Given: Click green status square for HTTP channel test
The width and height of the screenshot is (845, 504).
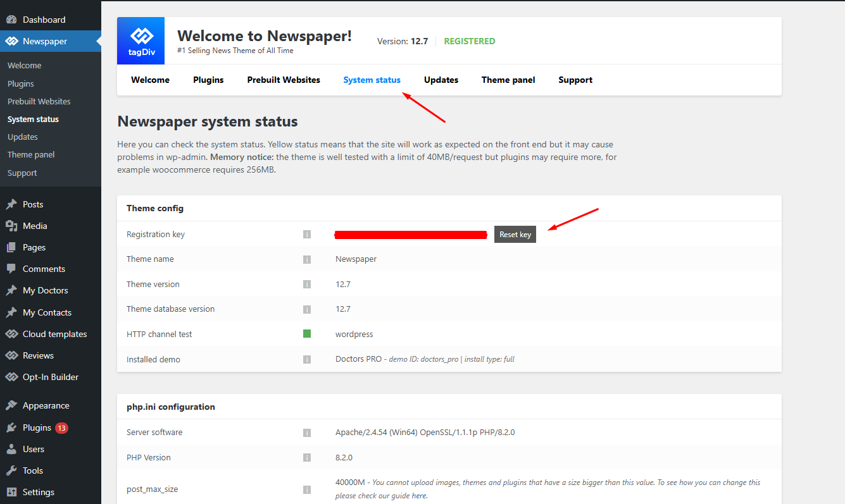Looking at the screenshot, I should [307, 333].
